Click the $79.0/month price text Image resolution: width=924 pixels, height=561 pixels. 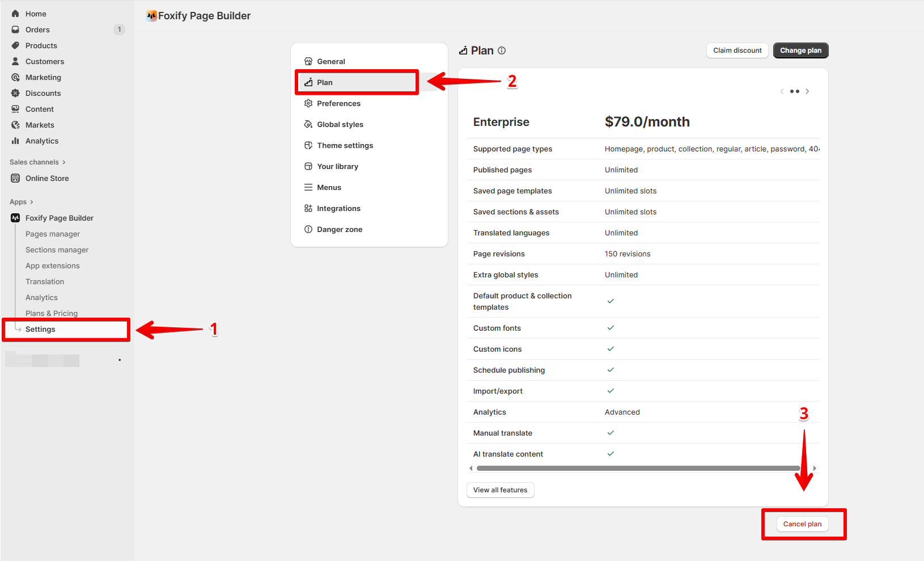coord(647,122)
